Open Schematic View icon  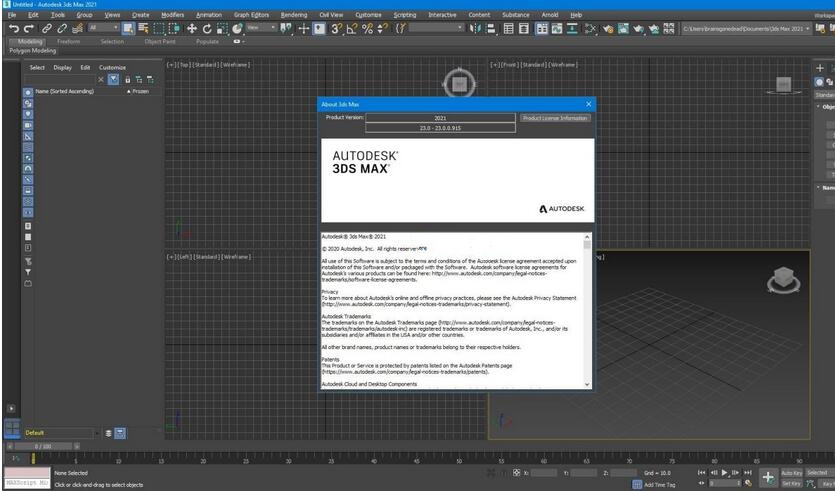coord(572,29)
